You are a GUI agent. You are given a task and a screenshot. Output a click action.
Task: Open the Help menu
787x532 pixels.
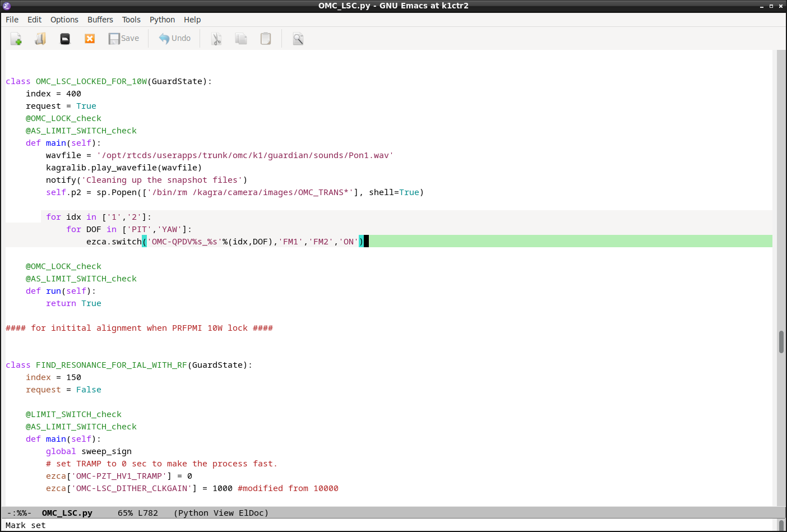pyautogui.click(x=192, y=20)
